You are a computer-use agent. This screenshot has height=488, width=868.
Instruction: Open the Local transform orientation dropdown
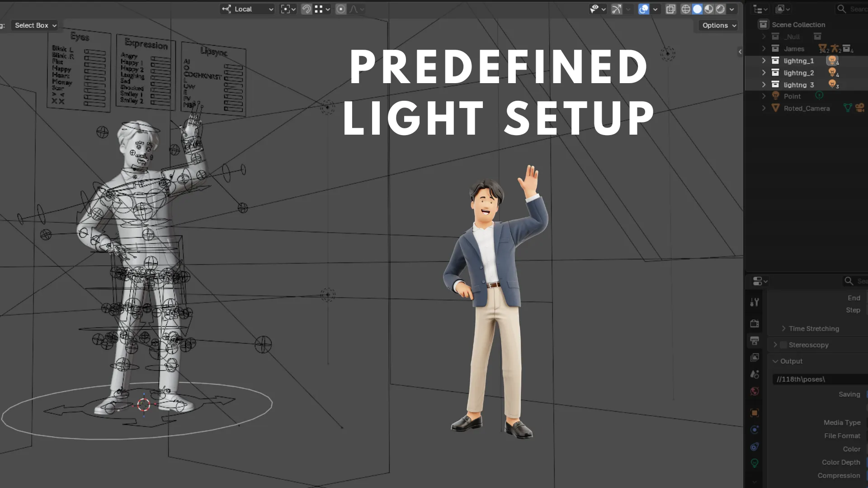pyautogui.click(x=247, y=9)
